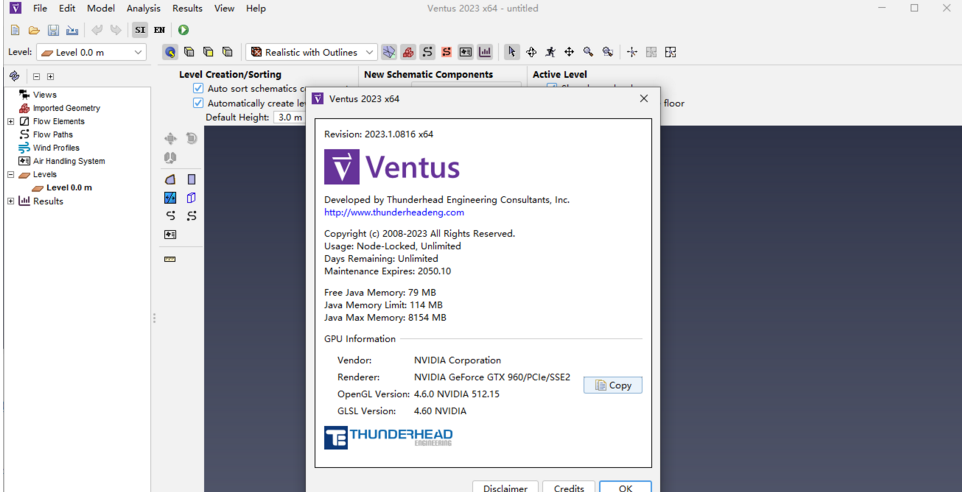This screenshot has width=962, height=492.
Task: Switch units to SI
Action: (140, 30)
